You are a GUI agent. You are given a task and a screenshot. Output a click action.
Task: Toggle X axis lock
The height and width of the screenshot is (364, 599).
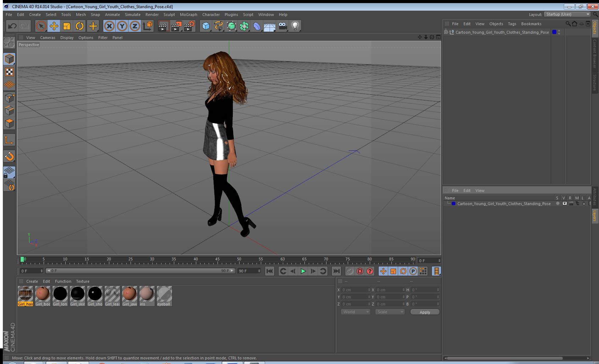(x=109, y=26)
